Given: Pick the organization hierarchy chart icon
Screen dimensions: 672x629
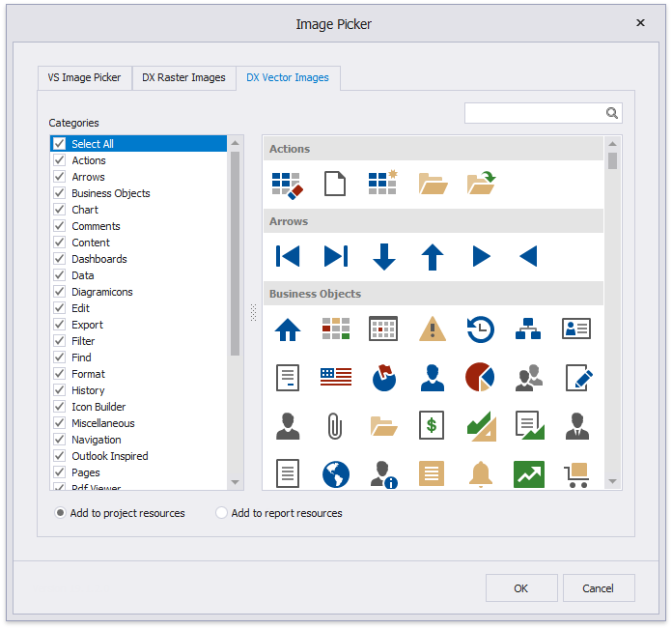Looking at the screenshot, I should [x=528, y=329].
